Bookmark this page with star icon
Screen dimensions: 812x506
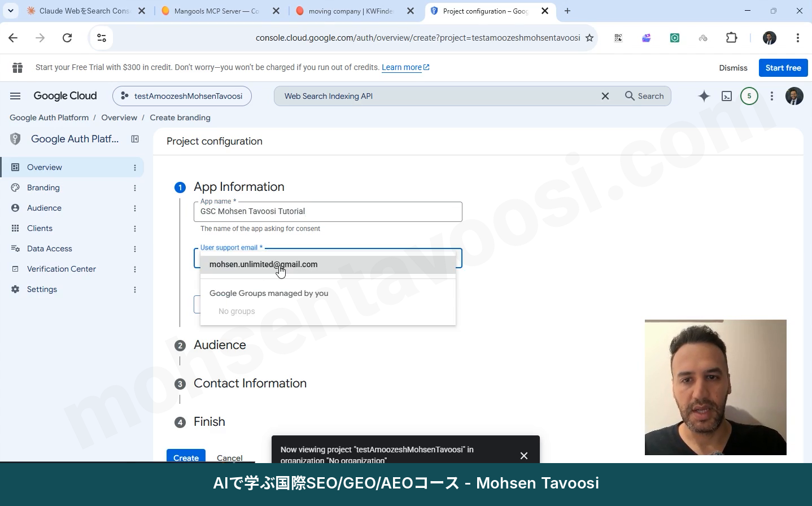tap(590, 38)
